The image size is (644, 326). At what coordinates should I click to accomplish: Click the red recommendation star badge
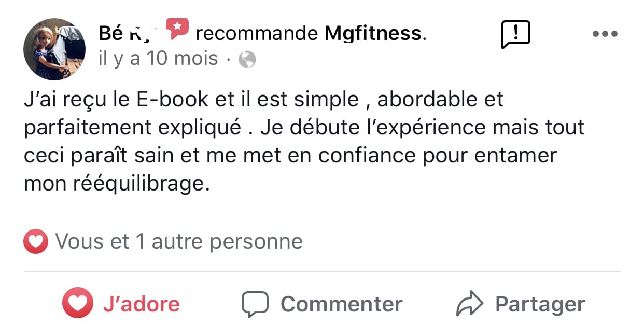click(177, 29)
